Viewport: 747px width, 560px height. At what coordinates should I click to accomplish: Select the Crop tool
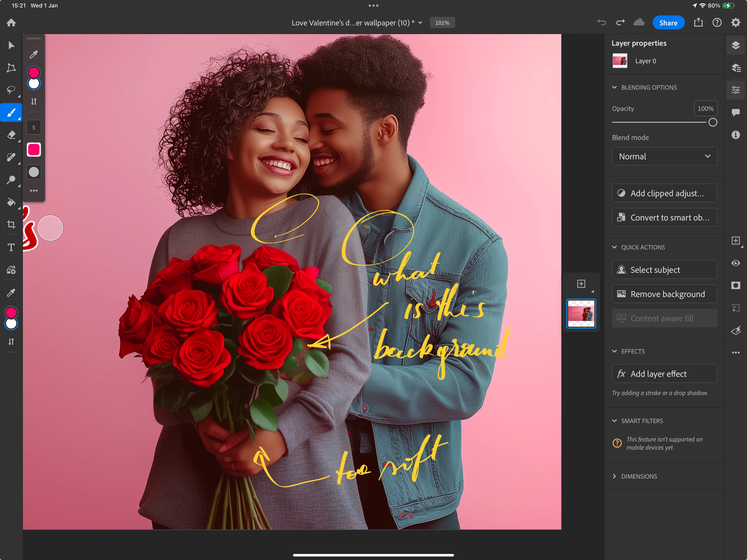coord(11,224)
